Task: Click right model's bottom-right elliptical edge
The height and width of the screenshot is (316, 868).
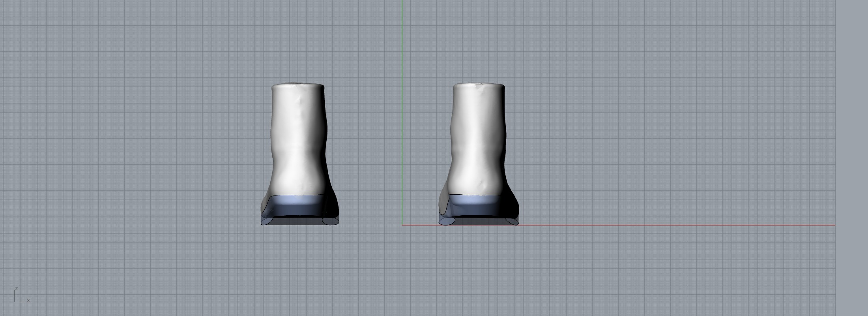Action: click(512, 221)
